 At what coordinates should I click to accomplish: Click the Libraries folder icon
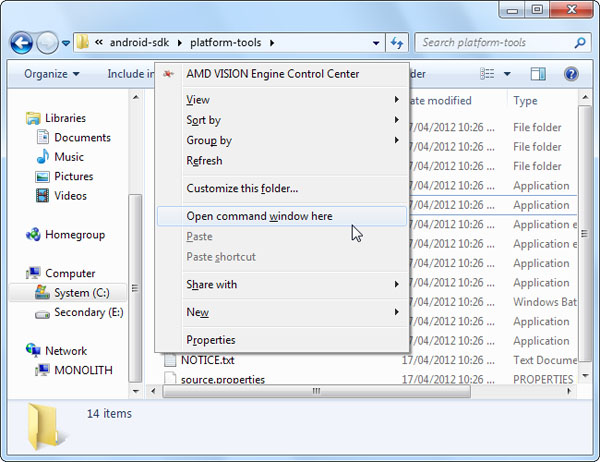click(x=33, y=118)
